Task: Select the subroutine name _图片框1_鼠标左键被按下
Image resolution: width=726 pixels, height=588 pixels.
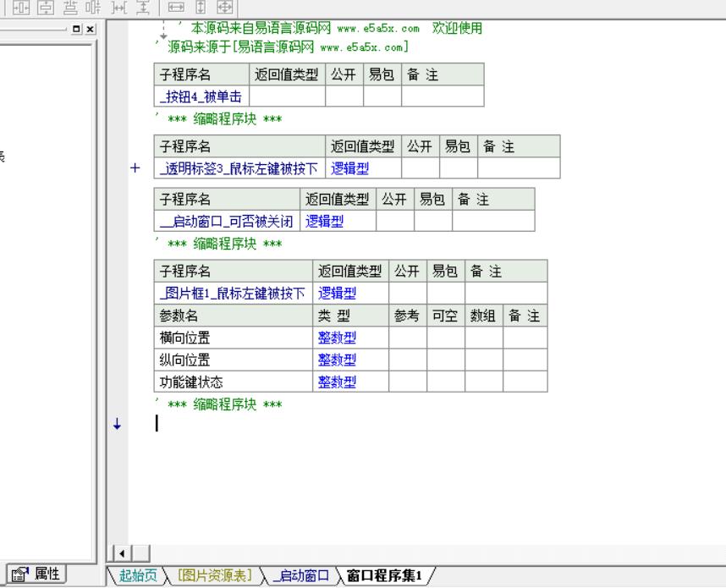Action: point(232,293)
